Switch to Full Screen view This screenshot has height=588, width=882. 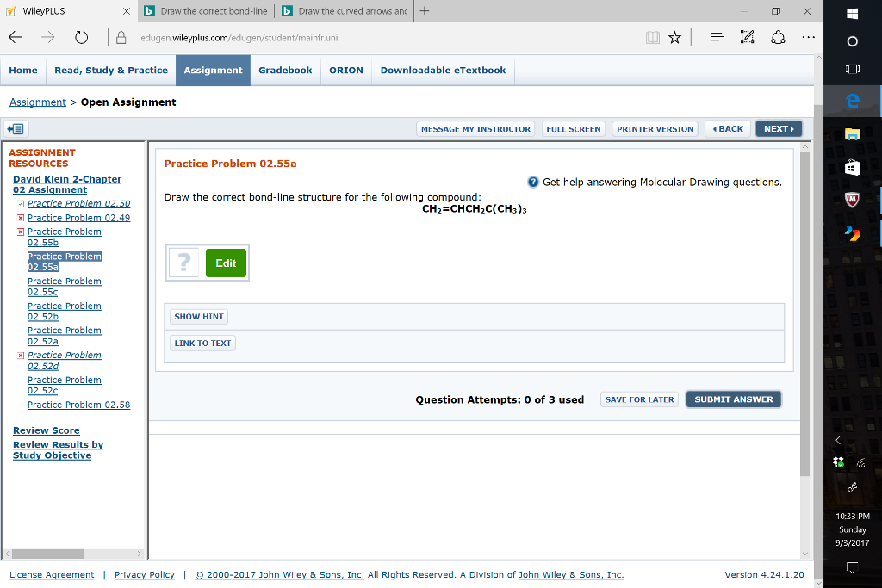573,129
